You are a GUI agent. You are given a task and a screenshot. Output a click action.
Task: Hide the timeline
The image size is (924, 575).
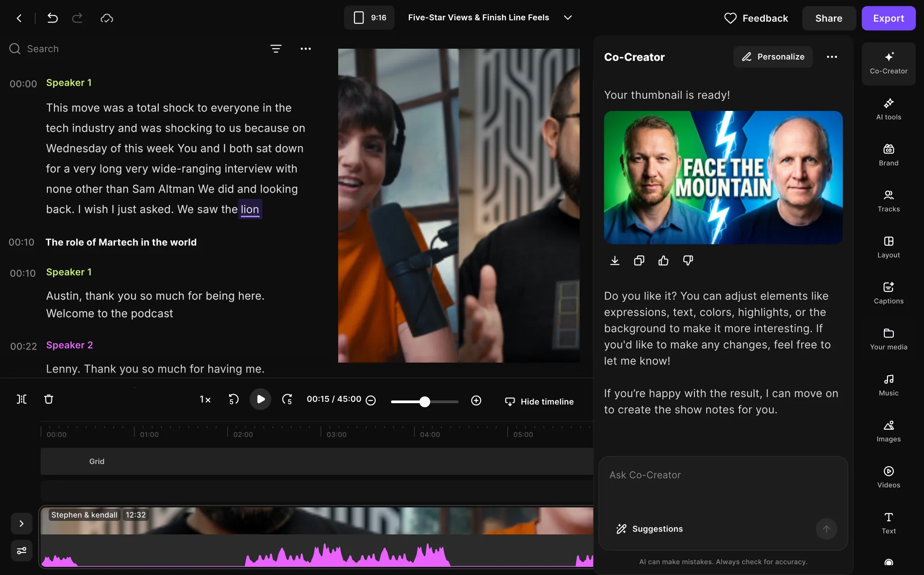click(x=539, y=401)
